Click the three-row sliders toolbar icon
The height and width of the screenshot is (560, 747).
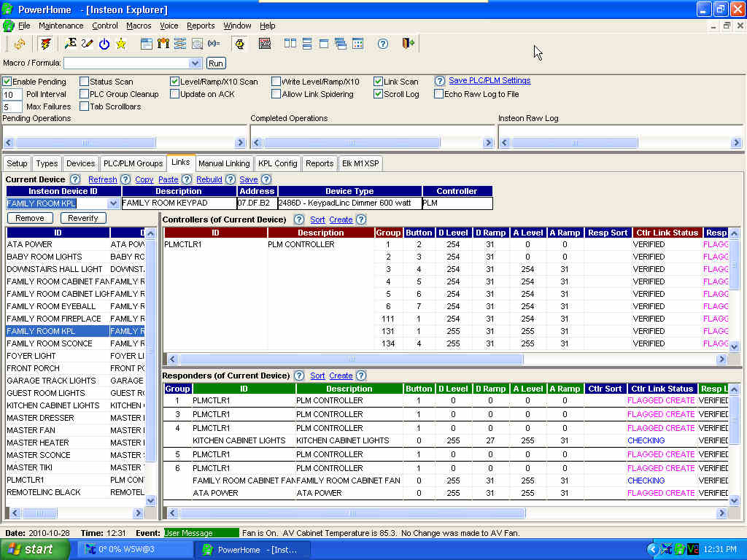[180, 44]
